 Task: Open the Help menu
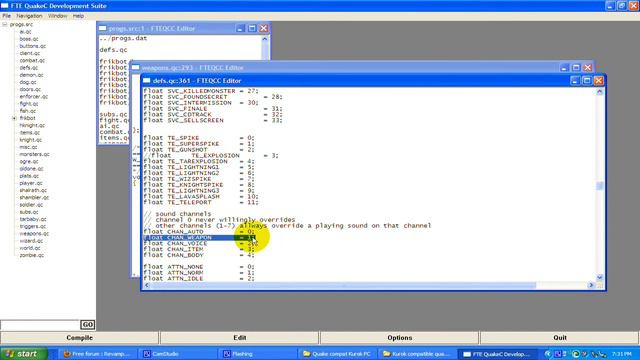click(x=78, y=16)
